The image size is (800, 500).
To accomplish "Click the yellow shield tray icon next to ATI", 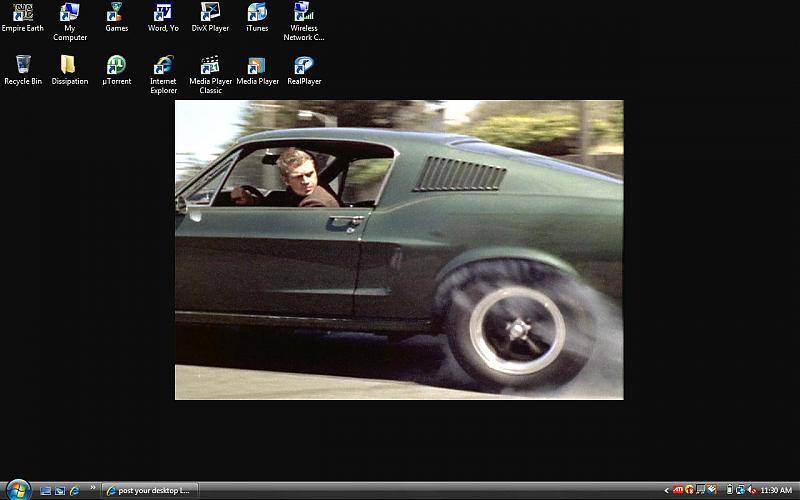I will pyautogui.click(x=689, y=490).
